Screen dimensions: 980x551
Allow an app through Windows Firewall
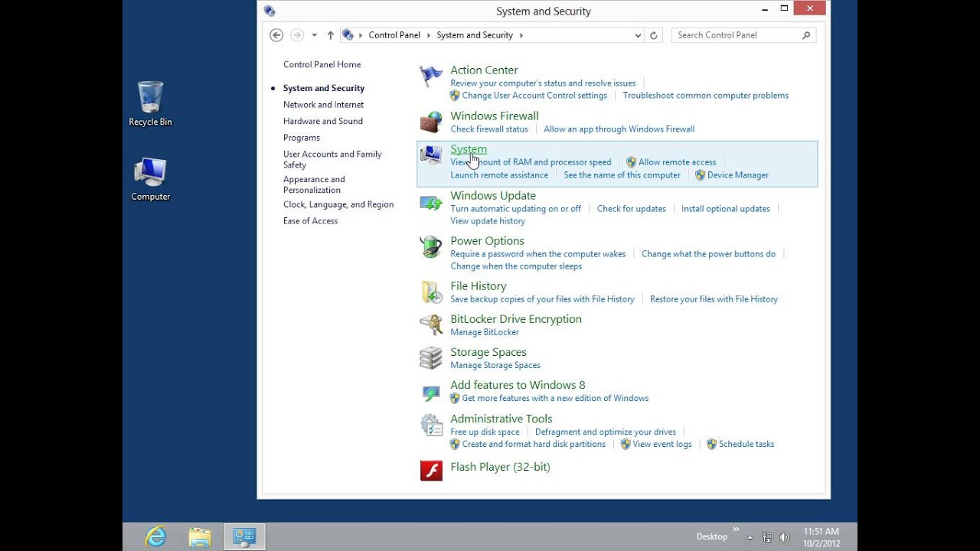619,129
